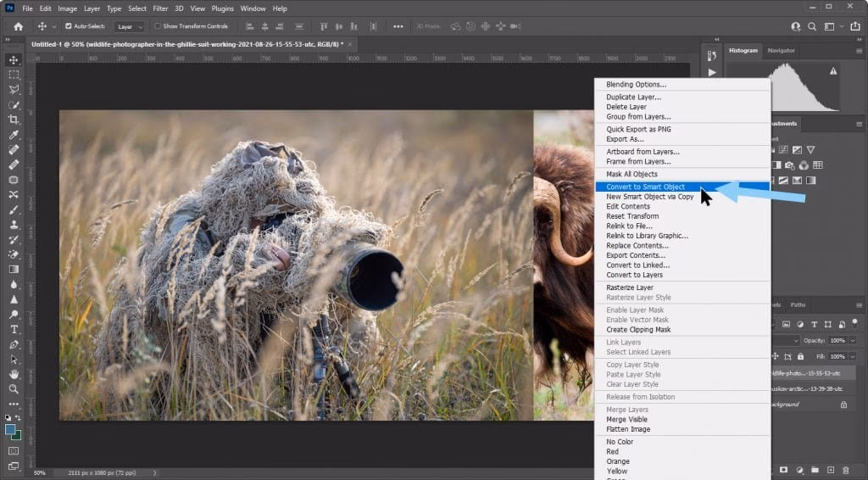Screen dimensions: 868x480
Task: Select the Crop tool
Action: point(14,120)
